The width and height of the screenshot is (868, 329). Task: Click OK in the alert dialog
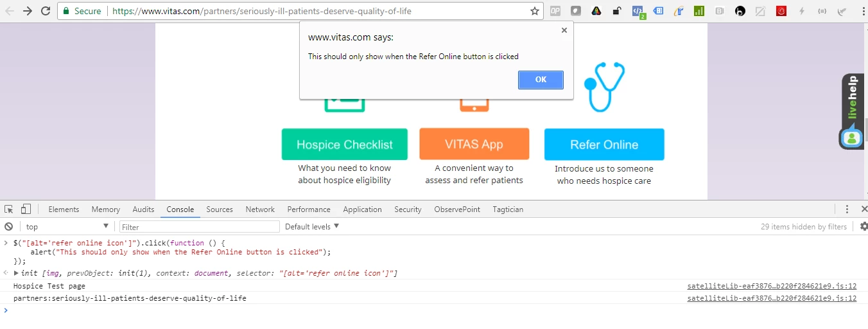541,80
